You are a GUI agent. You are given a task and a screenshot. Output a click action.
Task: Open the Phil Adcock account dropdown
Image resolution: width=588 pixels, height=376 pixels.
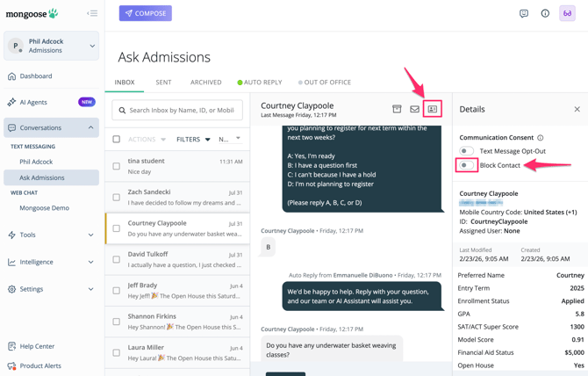point(52,46)
